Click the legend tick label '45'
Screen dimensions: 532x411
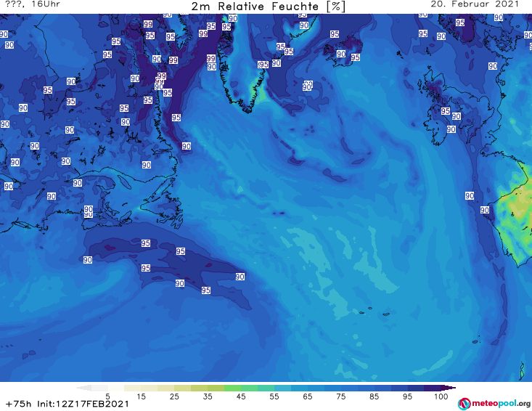point(240,396)
